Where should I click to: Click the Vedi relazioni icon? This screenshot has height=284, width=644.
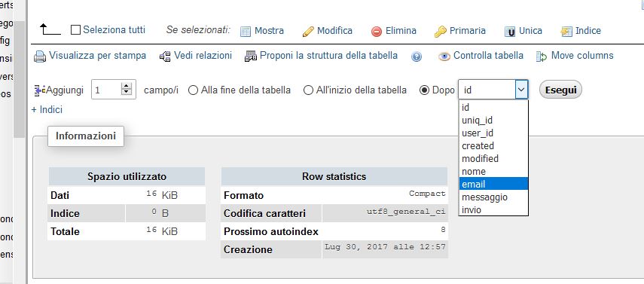(165, 56)
